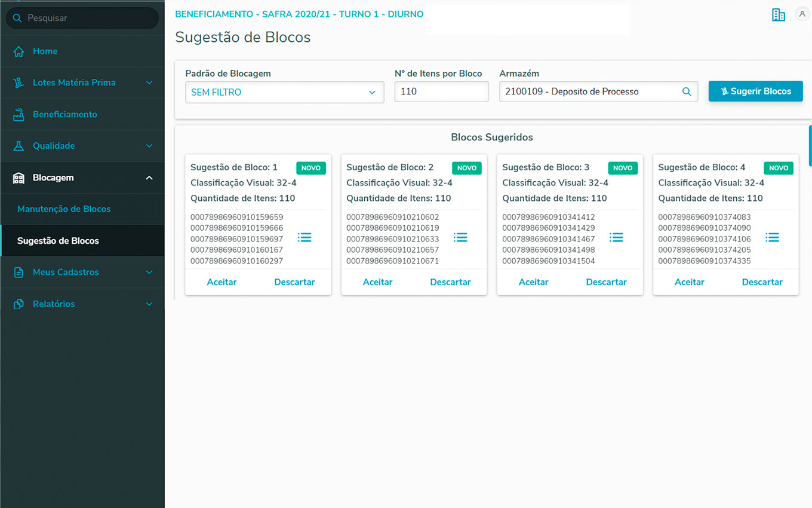The height and width of the screenshot is (508, 812).
Task: Open the user profile icon
Action: click(x=802, y=15)
